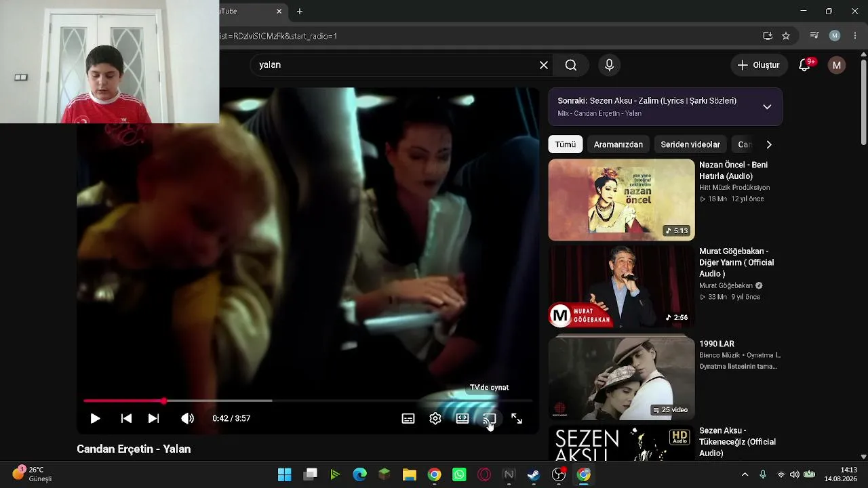868x488 pixels.
Task: Toggle subtitles in the video player
Action: pyautogui.click(x=408, y=419)
